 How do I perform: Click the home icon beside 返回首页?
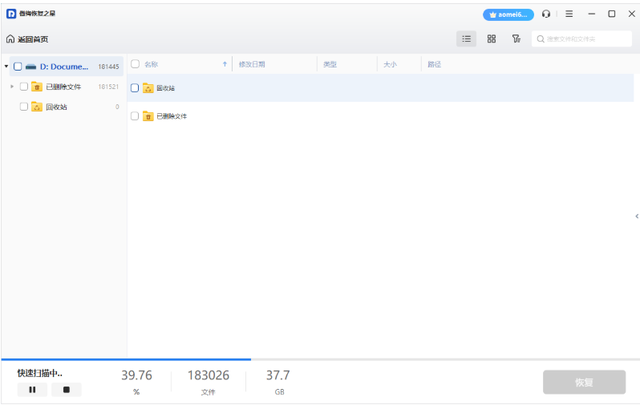coord(10,39)
